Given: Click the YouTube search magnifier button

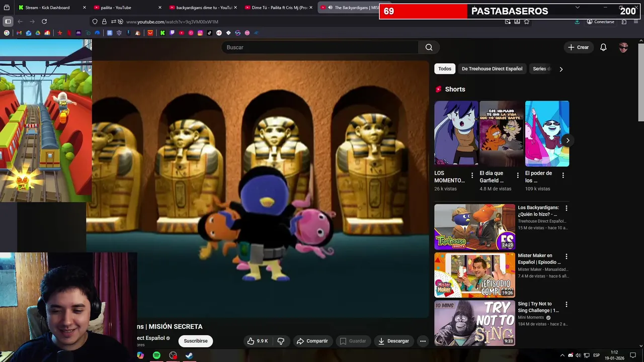Looking at the screenshot, I should point(429,47).
